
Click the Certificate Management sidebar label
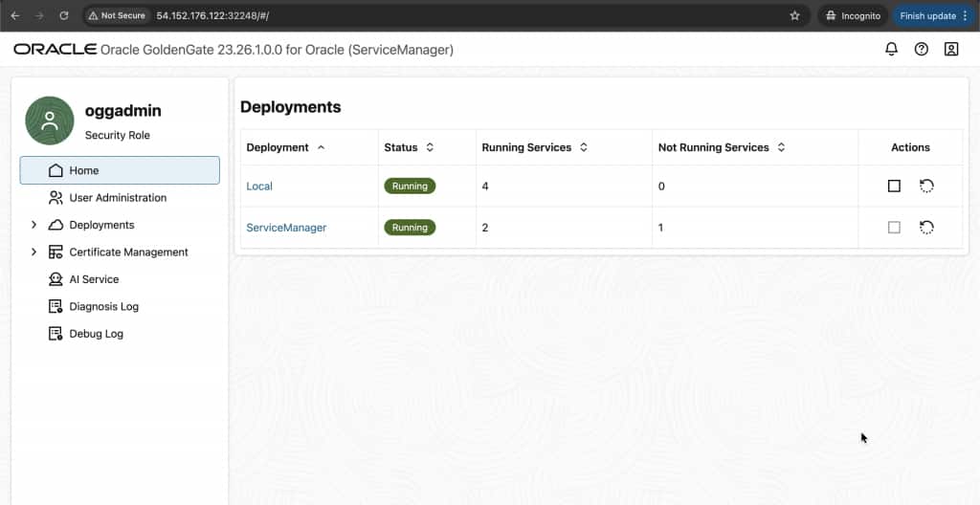click(129, 252)
